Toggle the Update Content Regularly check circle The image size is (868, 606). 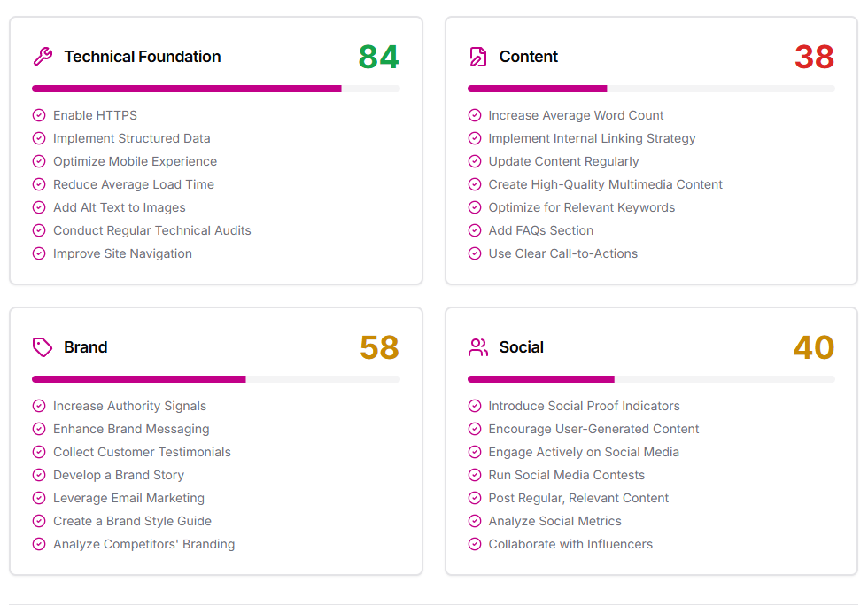click(475, 161)
